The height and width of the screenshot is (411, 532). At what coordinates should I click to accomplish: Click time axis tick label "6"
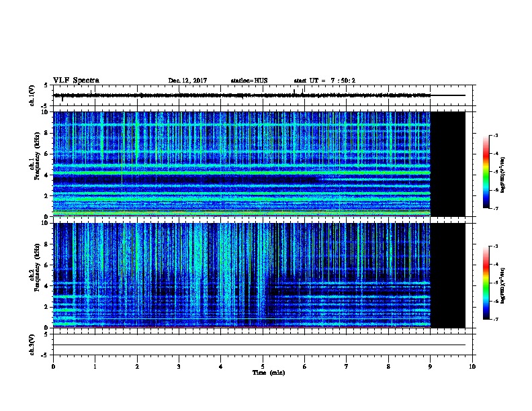point(304,366)
